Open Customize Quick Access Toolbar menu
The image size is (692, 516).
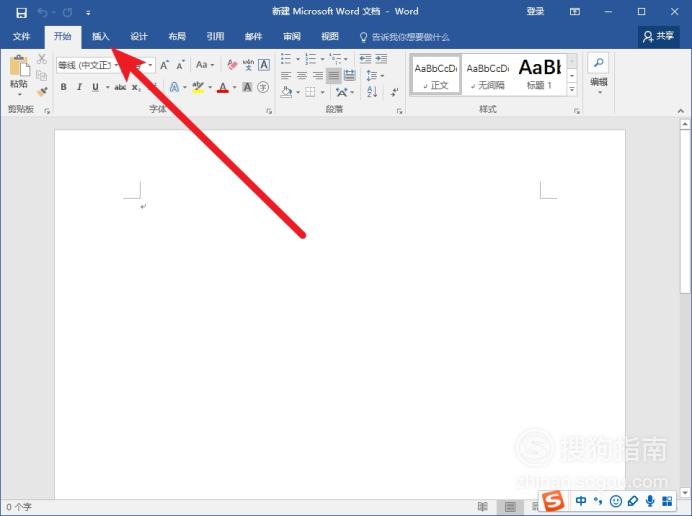[x=88, y=13]
